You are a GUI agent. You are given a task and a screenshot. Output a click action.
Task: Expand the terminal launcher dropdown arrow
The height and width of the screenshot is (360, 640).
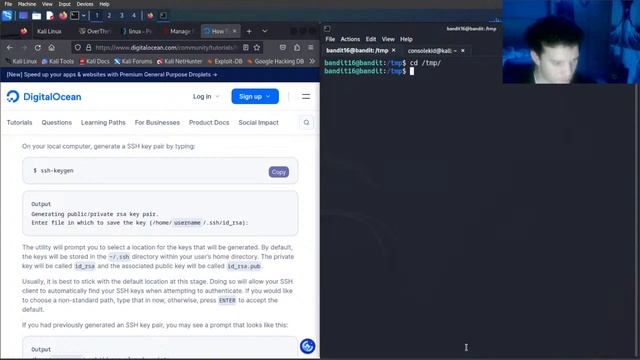(x=84, y=16)
